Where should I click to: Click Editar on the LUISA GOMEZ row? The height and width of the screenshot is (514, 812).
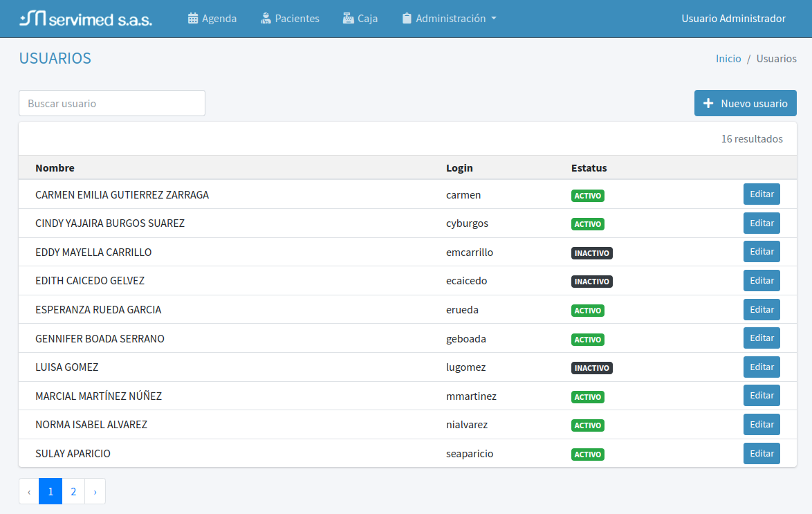click(762, 367)
